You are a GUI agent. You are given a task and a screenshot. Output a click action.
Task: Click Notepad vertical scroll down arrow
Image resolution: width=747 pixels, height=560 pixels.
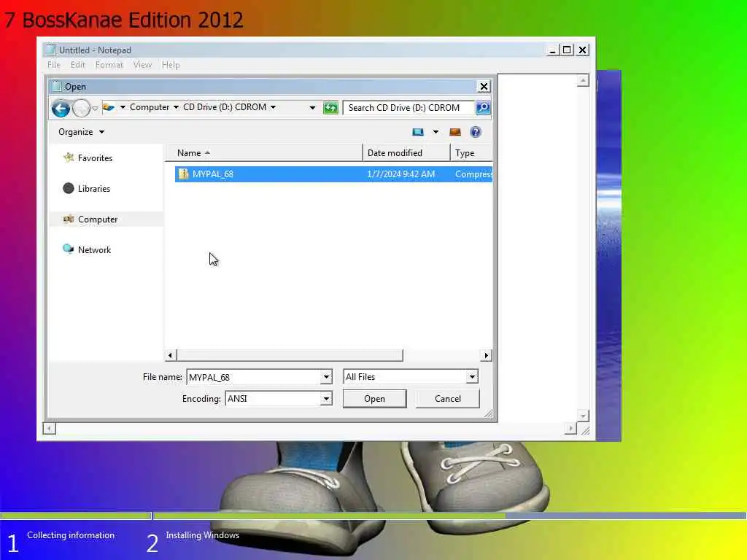coord(583,415)
